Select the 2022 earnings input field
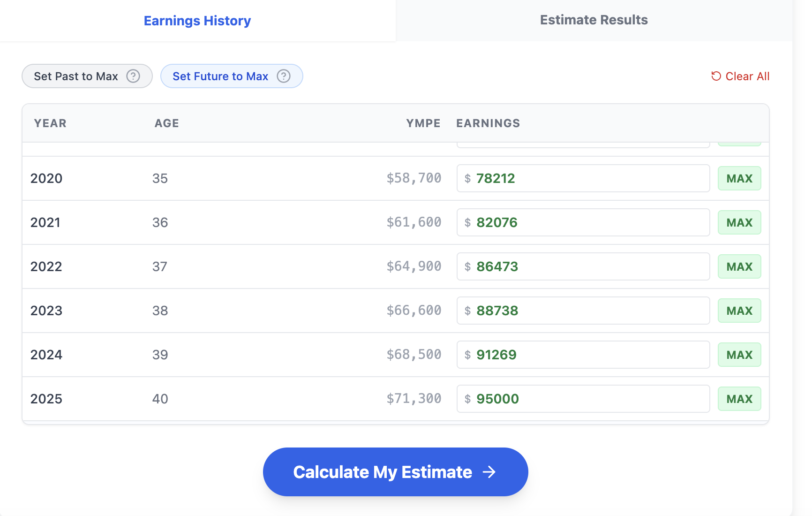The width and height of the screenshot is (812, 516). coord(583,266)
